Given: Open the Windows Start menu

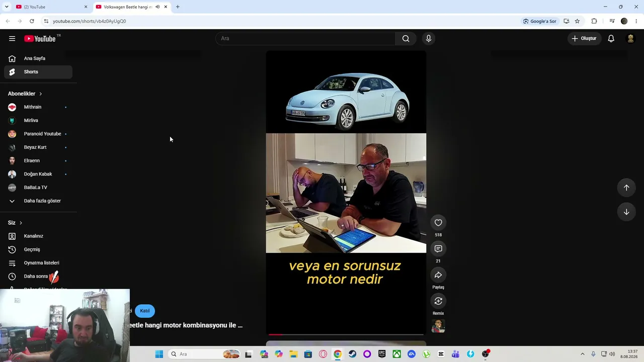Looking at the screenshot, I should (159, 354).
